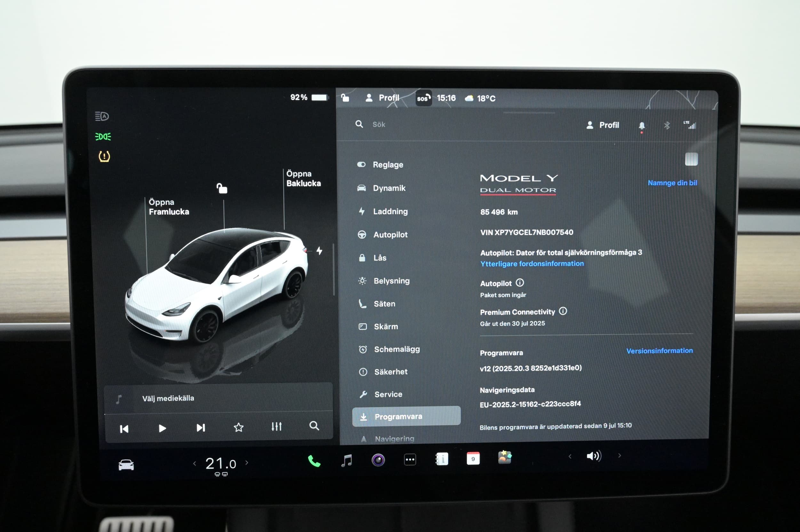The image size is (800, 532).
Task: Search media with magnifier in player
Action: pos(314,426)
